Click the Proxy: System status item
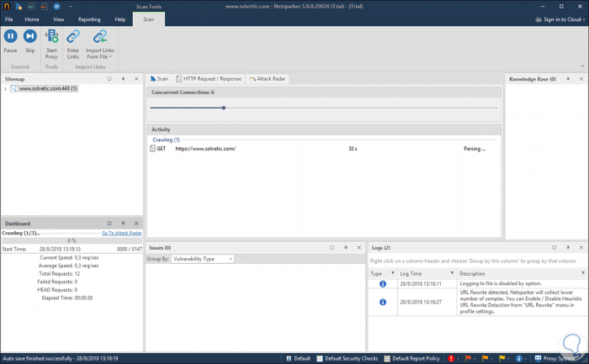 click(x=555, y=358)
